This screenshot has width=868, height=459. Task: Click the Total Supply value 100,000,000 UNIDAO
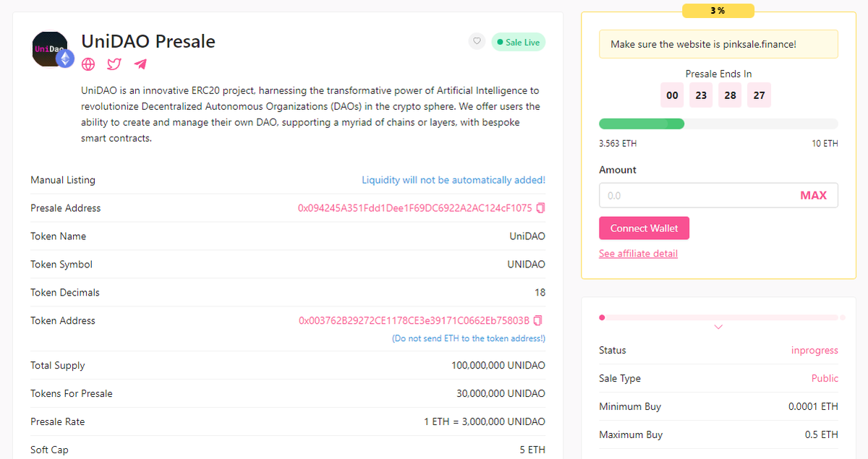coord(498,366)
